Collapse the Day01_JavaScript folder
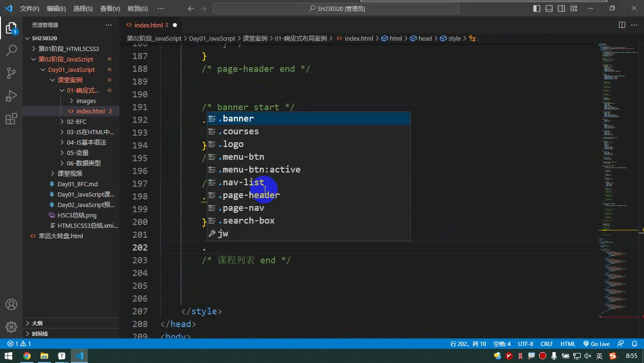644x363 pixels. [71, 69]
